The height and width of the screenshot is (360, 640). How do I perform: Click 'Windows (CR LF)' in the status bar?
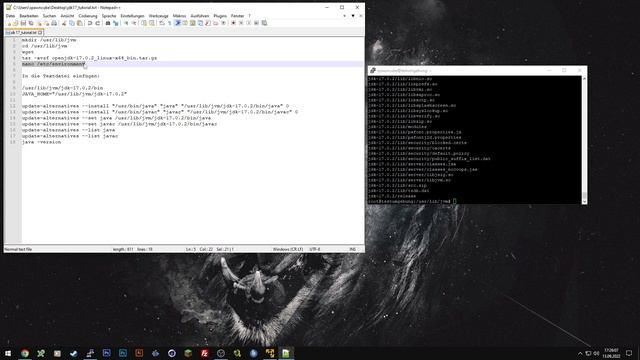point(288,249)
